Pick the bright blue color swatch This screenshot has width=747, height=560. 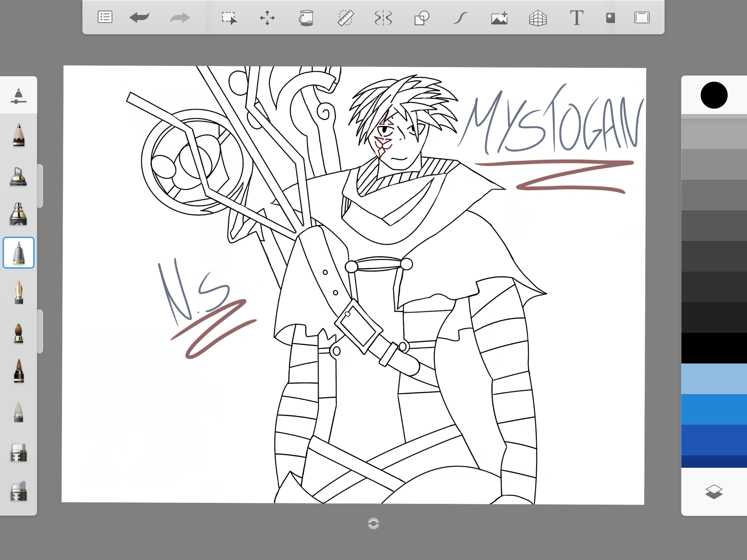[x=714, y=409]
